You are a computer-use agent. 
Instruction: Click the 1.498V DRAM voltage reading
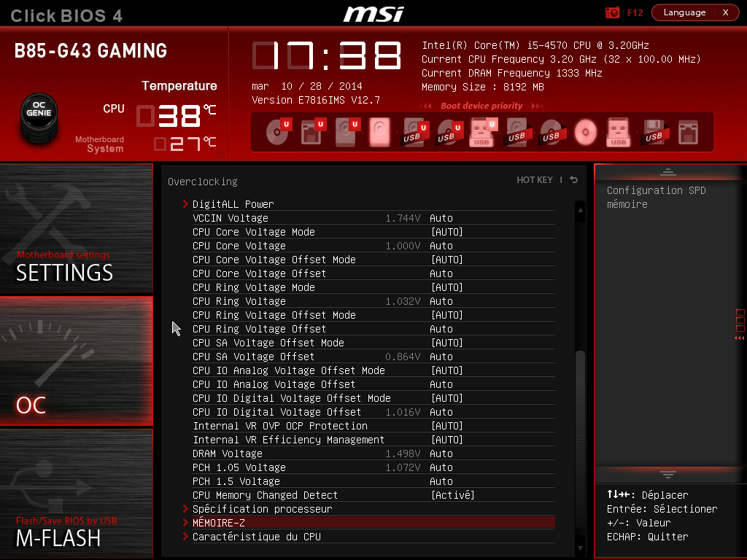point(403,454)
